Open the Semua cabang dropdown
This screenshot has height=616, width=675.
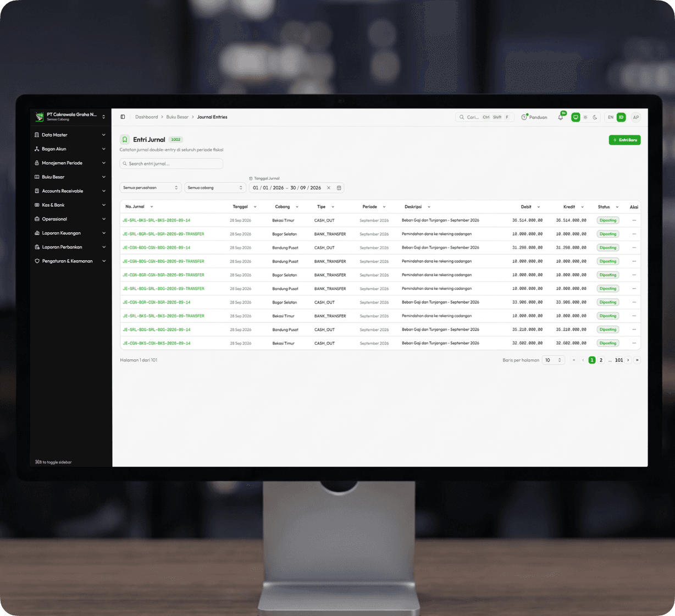[x=215, y=188]
